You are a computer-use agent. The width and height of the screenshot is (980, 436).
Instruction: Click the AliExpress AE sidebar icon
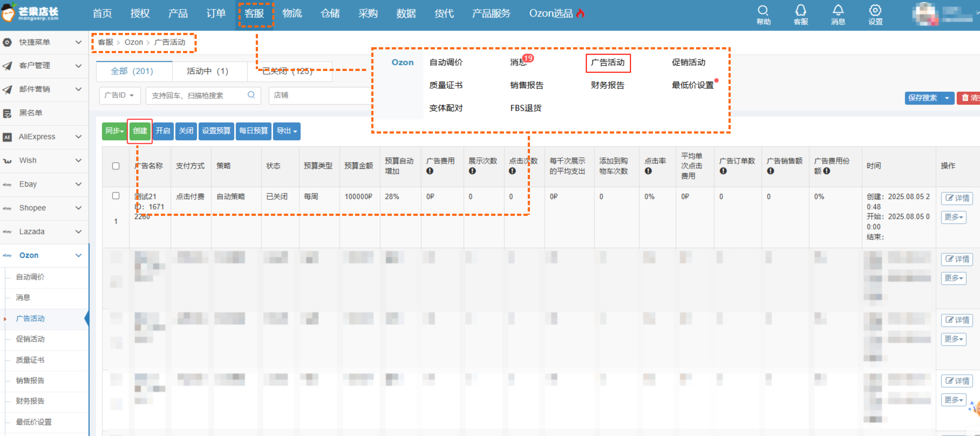point(7,137)
